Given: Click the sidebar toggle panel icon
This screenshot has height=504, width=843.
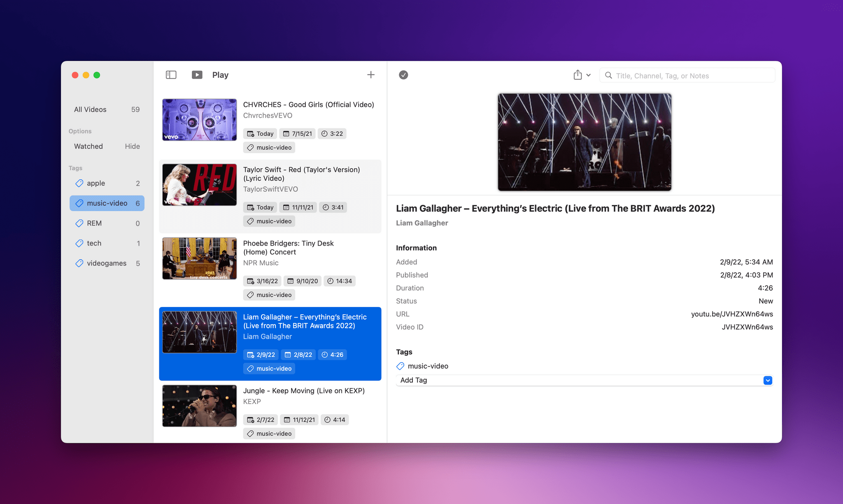Looking at the screenshot, I should point(171,74).
